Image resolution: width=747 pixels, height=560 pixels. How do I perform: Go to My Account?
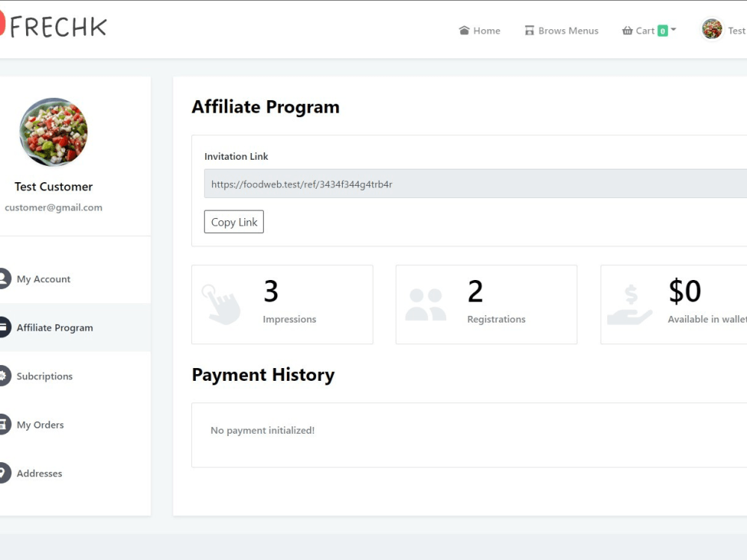point(43,279)
